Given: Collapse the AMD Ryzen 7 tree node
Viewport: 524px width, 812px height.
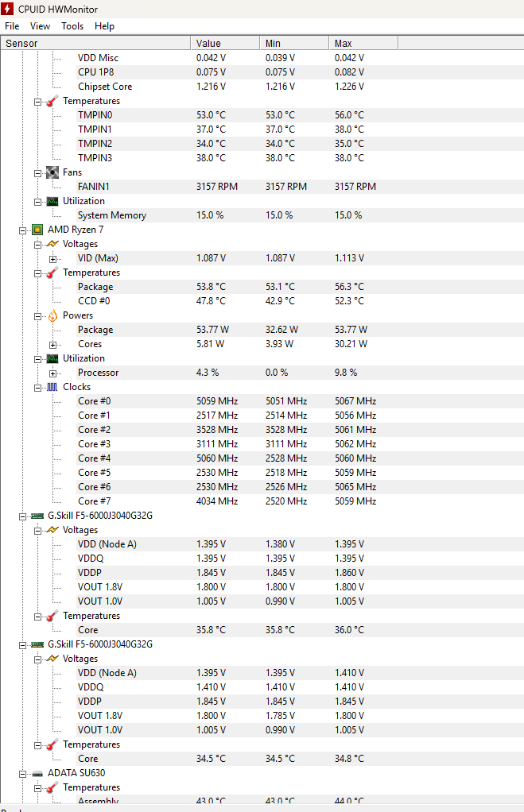Looking at the screenshot, I should (x=22, y=230).
